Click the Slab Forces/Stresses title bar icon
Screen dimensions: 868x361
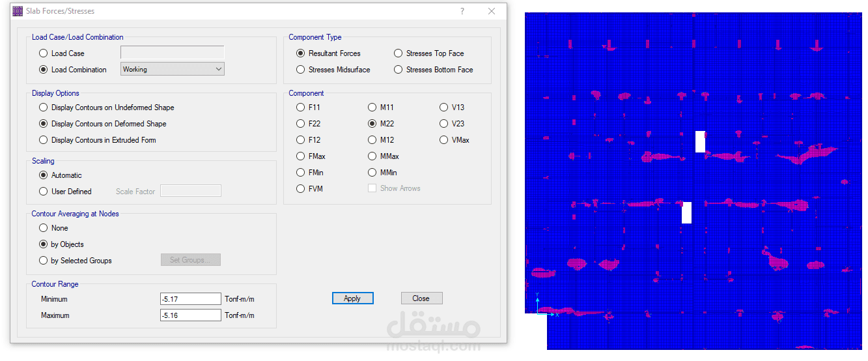18,11
